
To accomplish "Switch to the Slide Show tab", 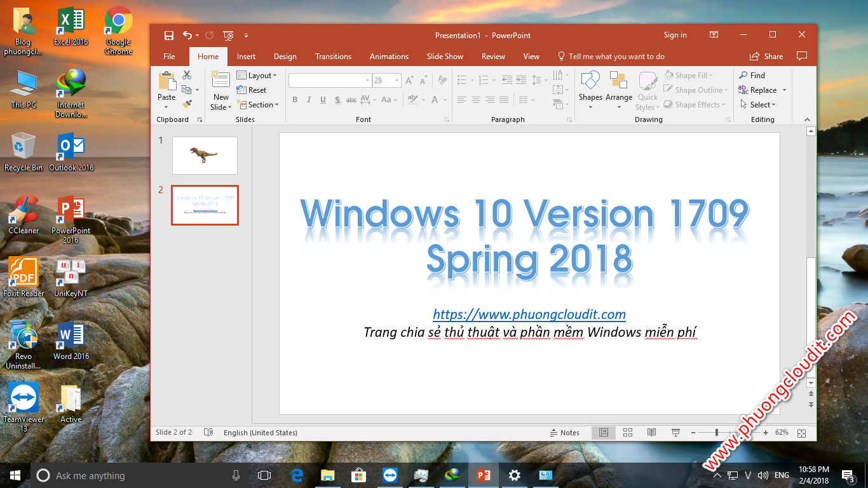I will 445,56.
